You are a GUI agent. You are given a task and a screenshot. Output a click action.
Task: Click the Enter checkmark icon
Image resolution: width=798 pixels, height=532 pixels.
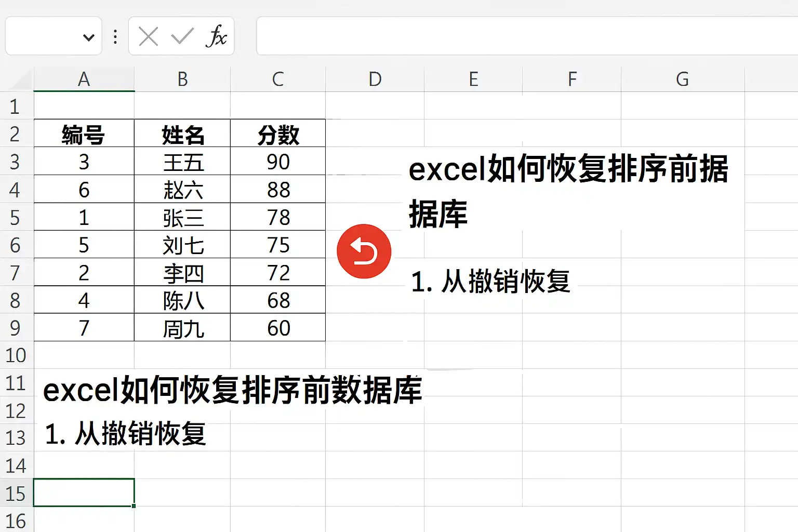(x=181, y=36)
